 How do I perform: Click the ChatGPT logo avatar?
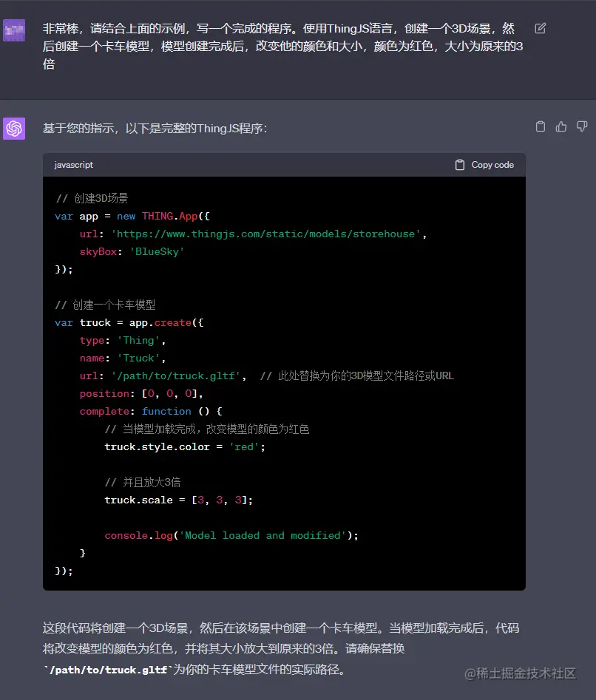point(14,129)
